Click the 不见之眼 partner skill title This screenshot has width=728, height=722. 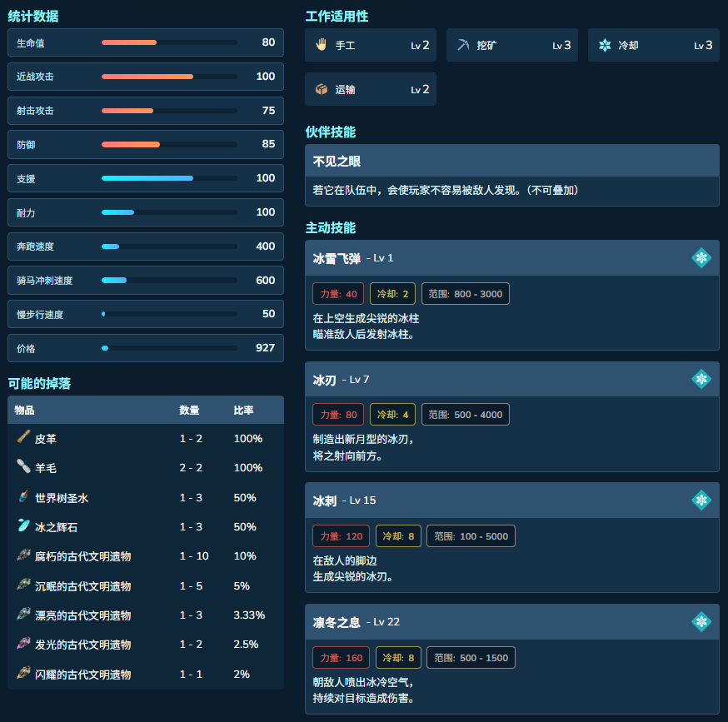pyautogui.click(x=337, y=161)
